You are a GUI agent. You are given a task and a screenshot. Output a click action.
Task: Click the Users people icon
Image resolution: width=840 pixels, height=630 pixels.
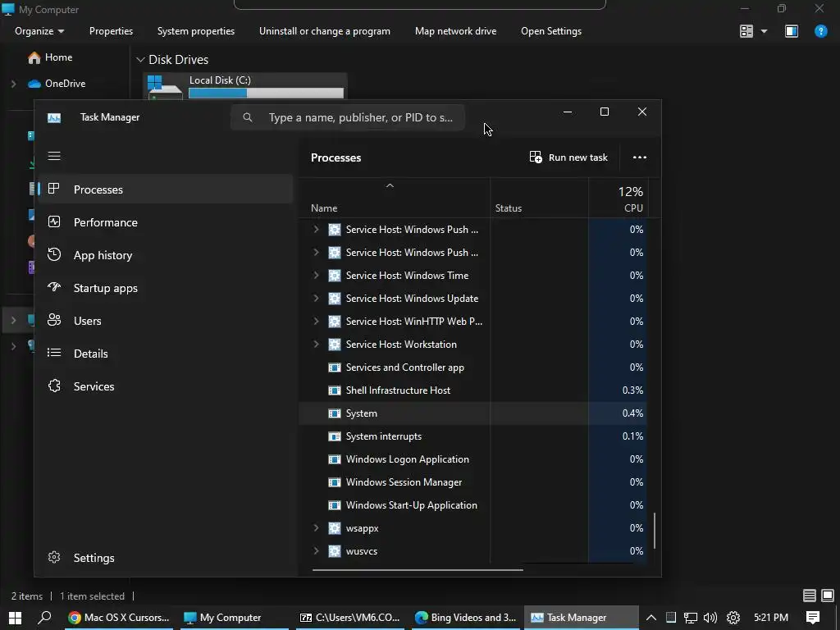54,320
